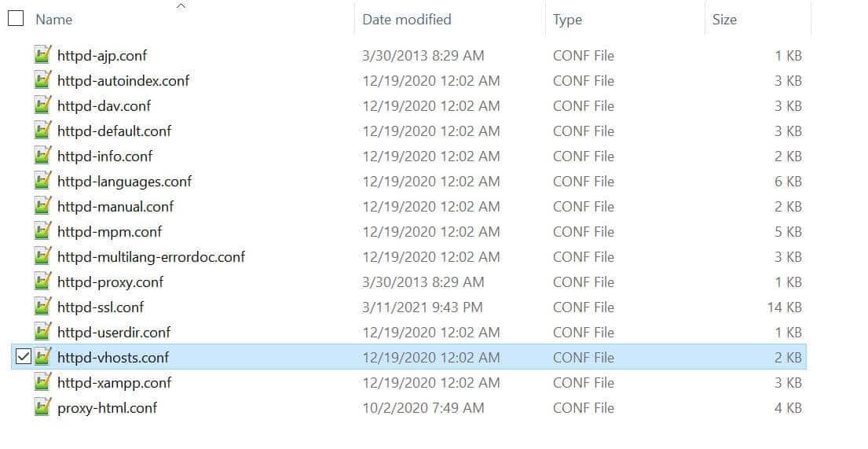Click the httpd-proxy.conf file icon
The height and width of the screenshot is (449, 868).
point(43,282)
